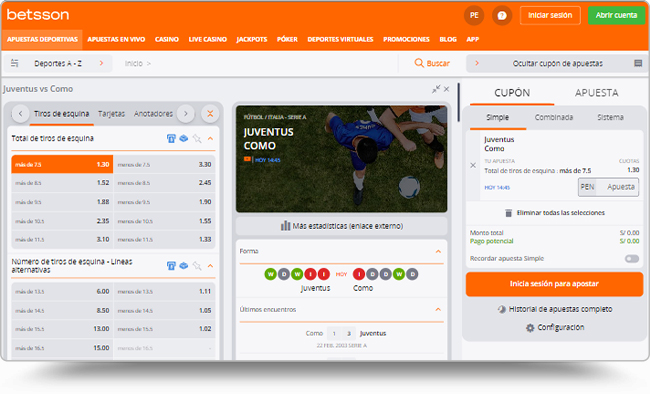Click the live stream icon beside HOY 14:45
Viewport: 650px width, 394px height.
tap(247, 159)
